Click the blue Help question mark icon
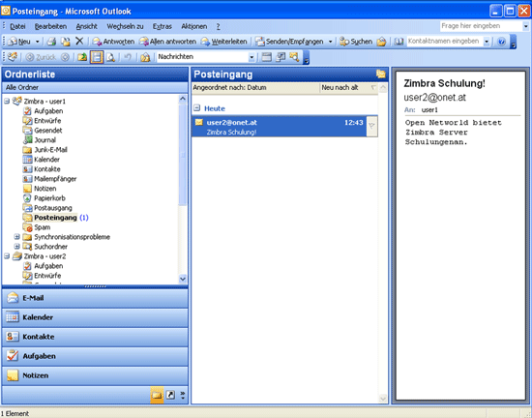Image resolution: width=532 pixels, height=418 pixels. click(501, 42)
